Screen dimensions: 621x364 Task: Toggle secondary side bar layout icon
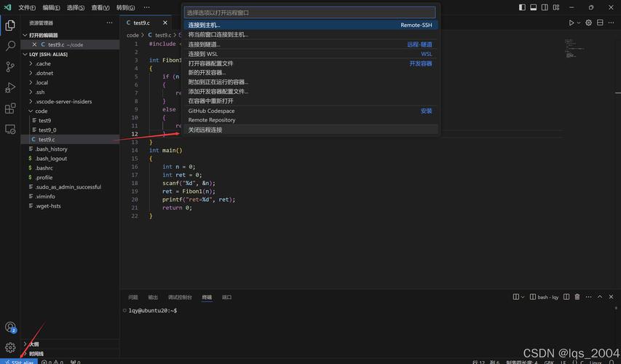click(x=545, y=7)
